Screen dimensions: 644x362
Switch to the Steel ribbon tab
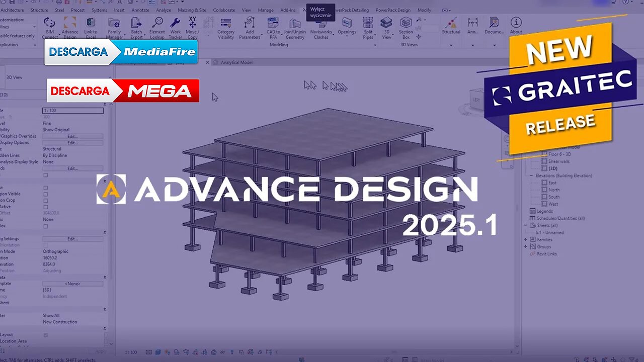(x=59, y=10)
